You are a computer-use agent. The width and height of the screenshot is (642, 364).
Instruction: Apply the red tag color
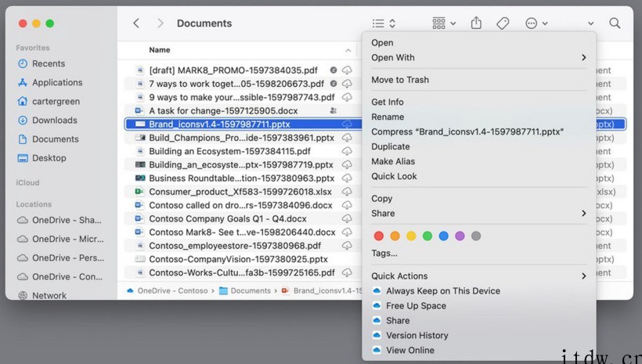click(379, 236)
